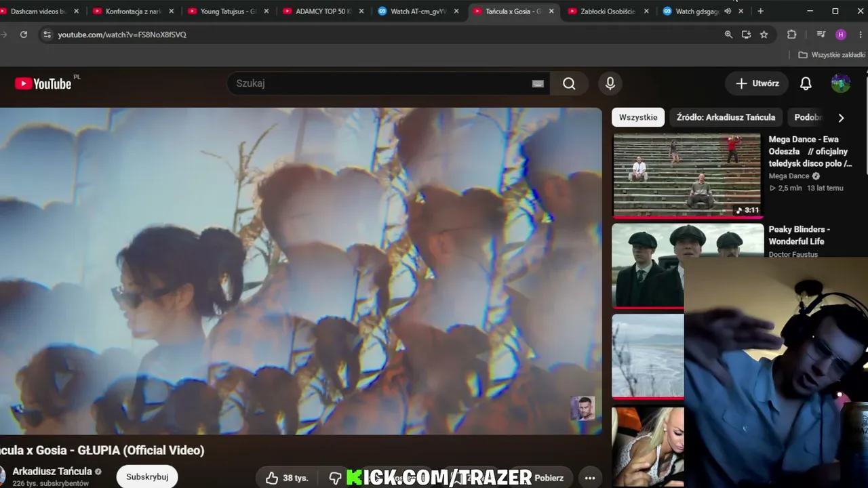
Task: Select the Podobne filter chip
Action: [808, 117]
